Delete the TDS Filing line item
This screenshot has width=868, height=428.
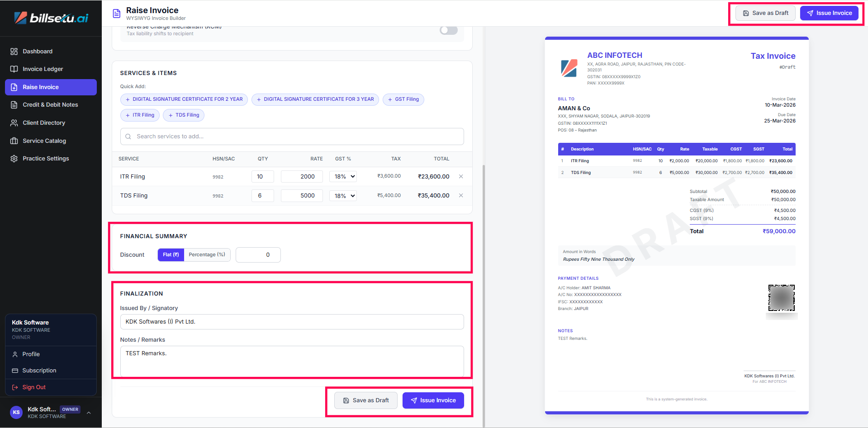point(461,196)
